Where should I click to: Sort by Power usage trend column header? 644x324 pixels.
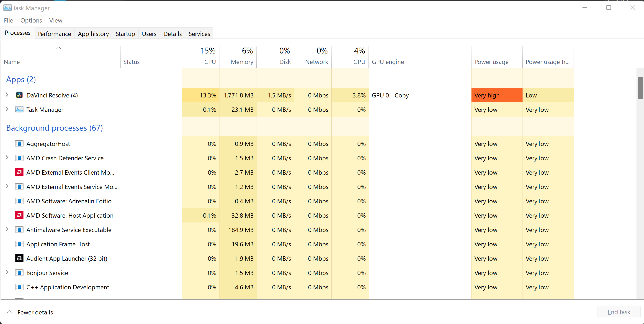[x=548, y=56]
